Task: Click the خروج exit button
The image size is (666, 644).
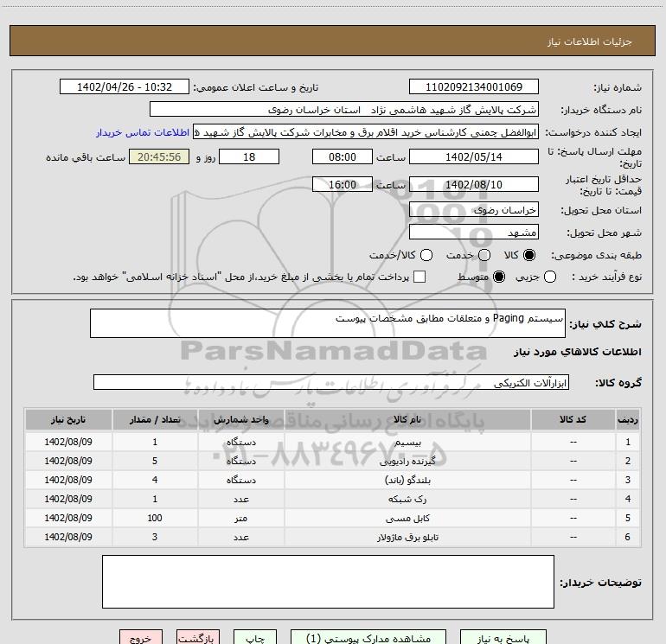Action: (141, 638)
